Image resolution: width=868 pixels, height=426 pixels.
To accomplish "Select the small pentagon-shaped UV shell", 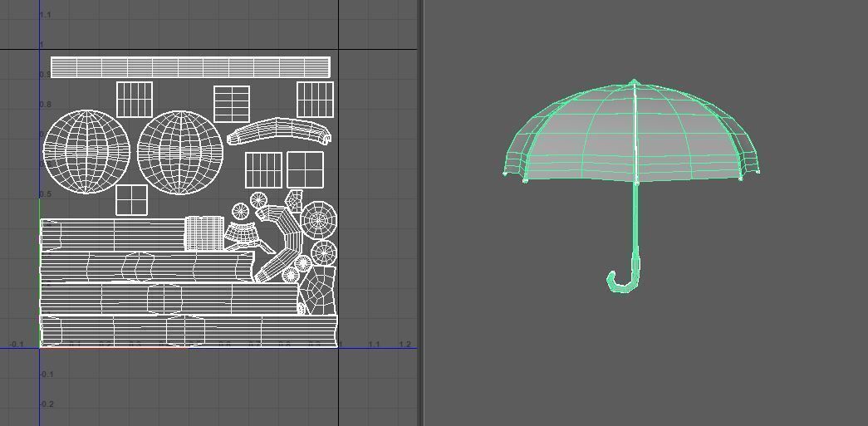I will (294, 201).
